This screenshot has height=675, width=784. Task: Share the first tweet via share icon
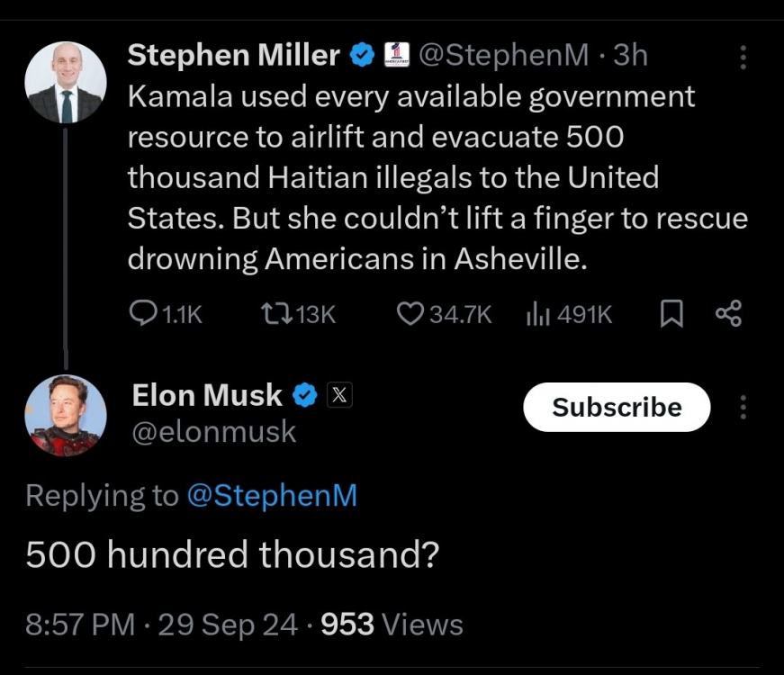click(x=728, y=313)
